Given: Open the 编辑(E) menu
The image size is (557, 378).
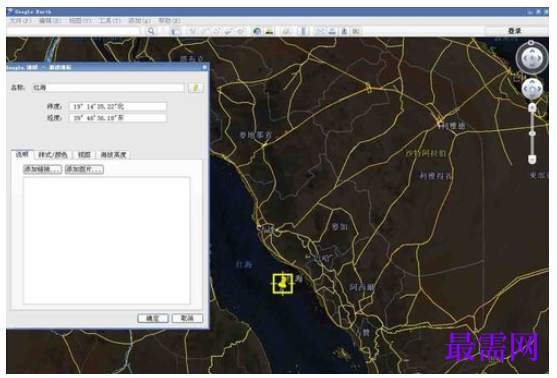Looking at the screenshot, I should click(x=50, y=21).
